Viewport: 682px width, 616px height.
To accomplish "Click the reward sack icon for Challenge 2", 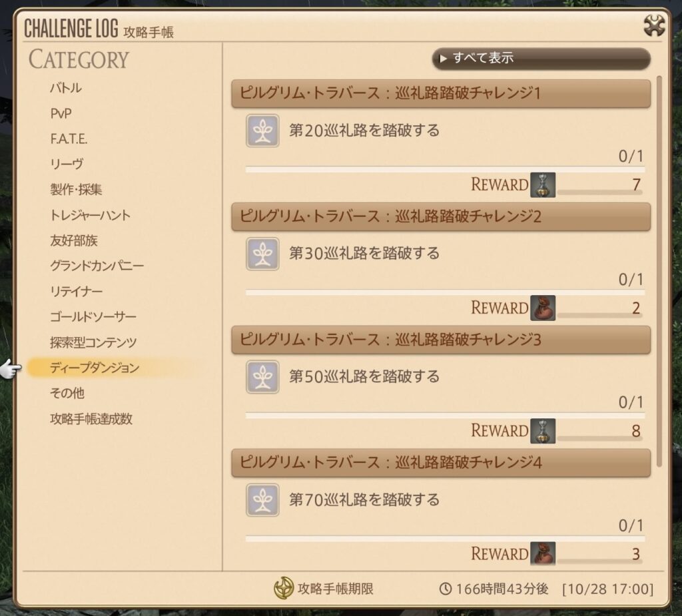I will (542, 308).
